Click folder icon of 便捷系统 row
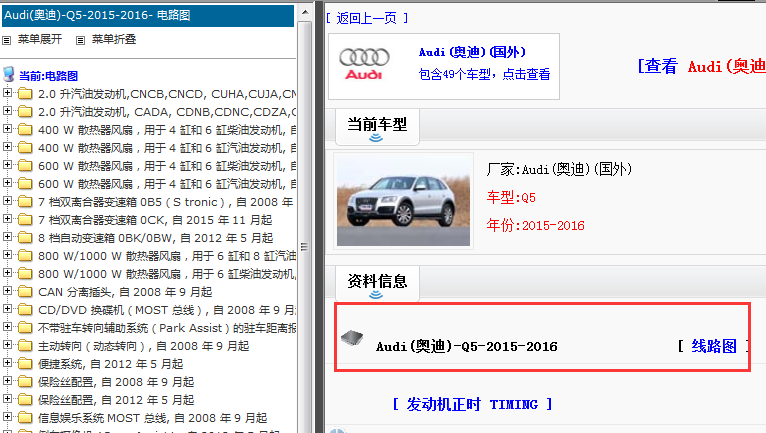766x433 pixels. (25, 364)
